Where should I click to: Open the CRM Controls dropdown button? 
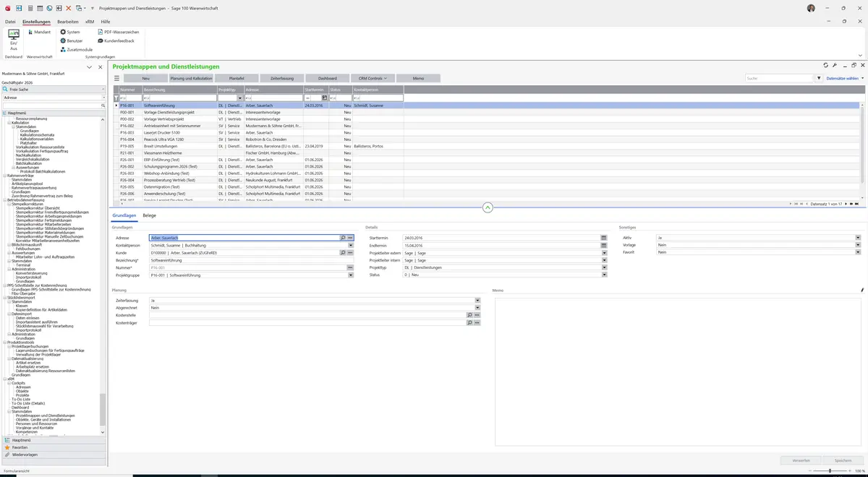(x=373, y=78)
